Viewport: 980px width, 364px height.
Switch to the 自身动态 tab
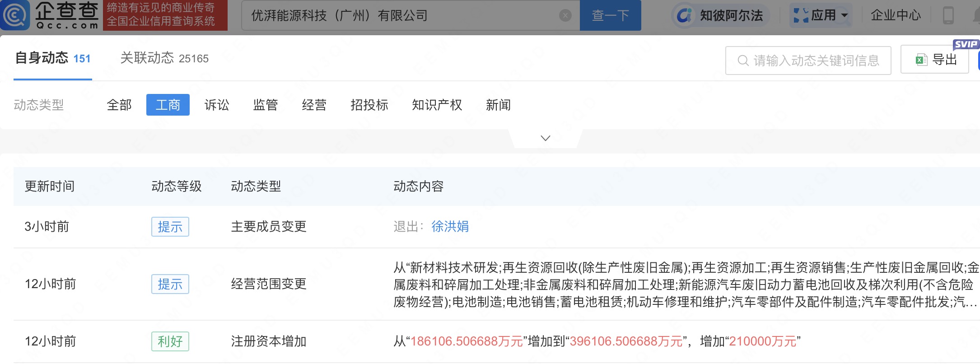click(x=53, y=58)
